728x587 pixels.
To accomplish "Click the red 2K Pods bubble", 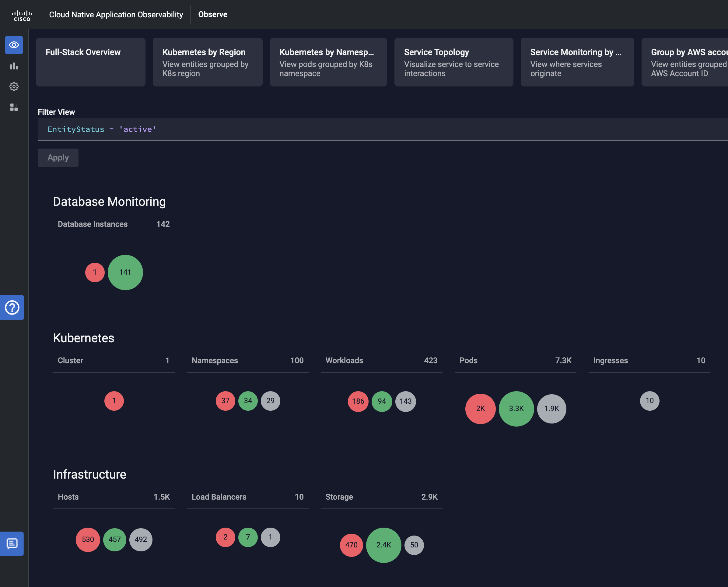I will click(480, 409).
